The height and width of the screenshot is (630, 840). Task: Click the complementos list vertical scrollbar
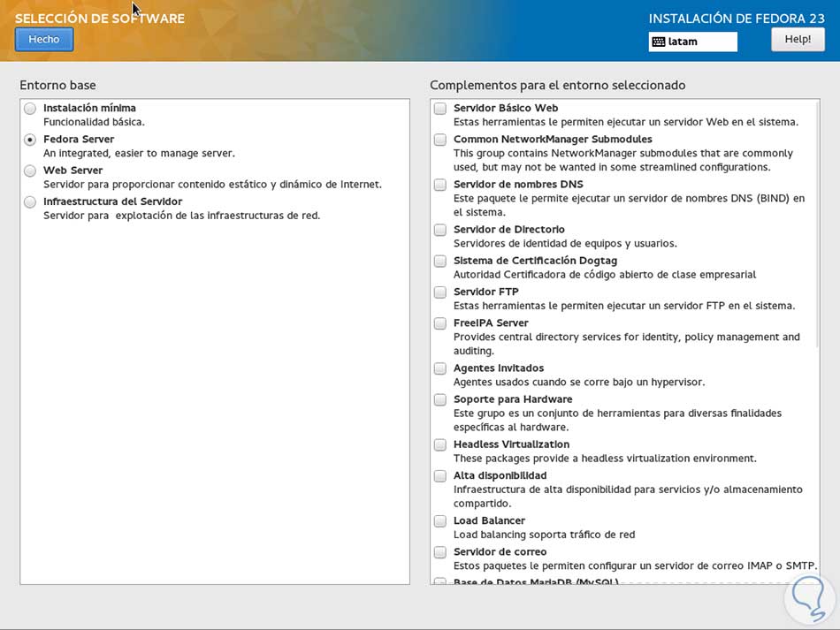(818, 224)
